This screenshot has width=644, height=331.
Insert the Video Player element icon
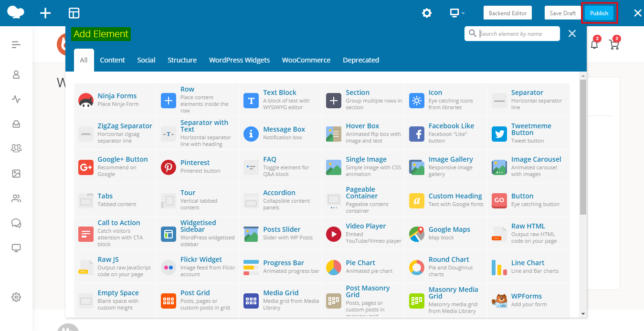point(334,234)
